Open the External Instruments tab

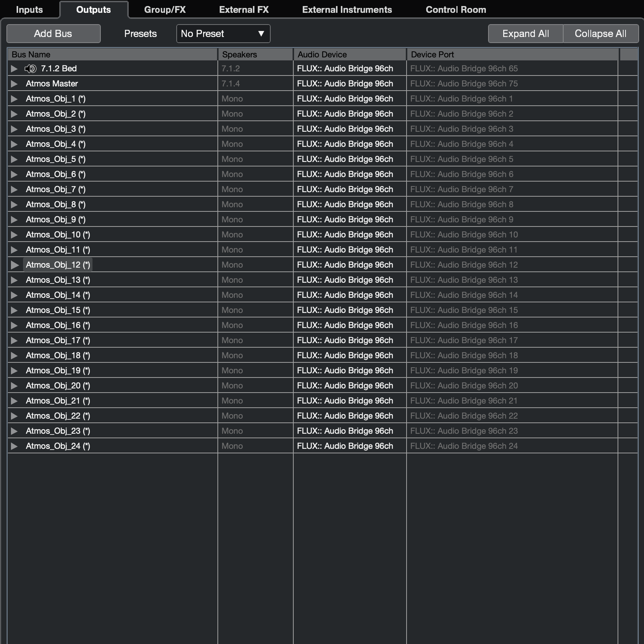click(347, 10)
